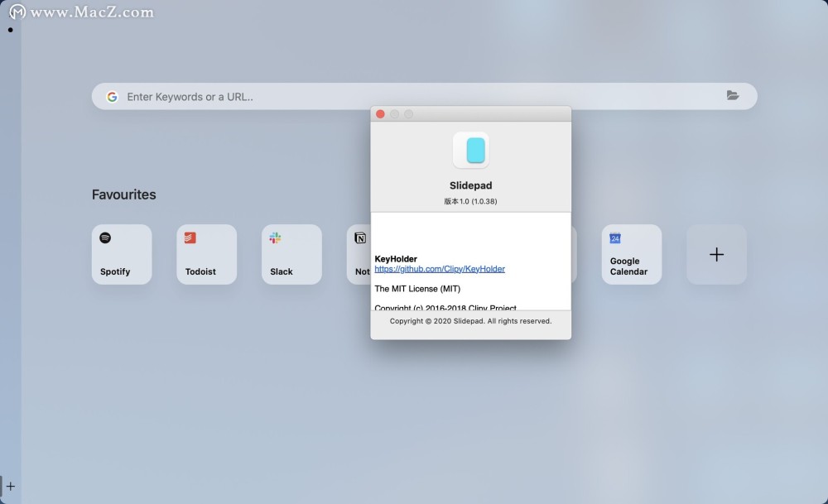
Task: Click the Google logo in the search bar
Action: [x=112, y=97]
